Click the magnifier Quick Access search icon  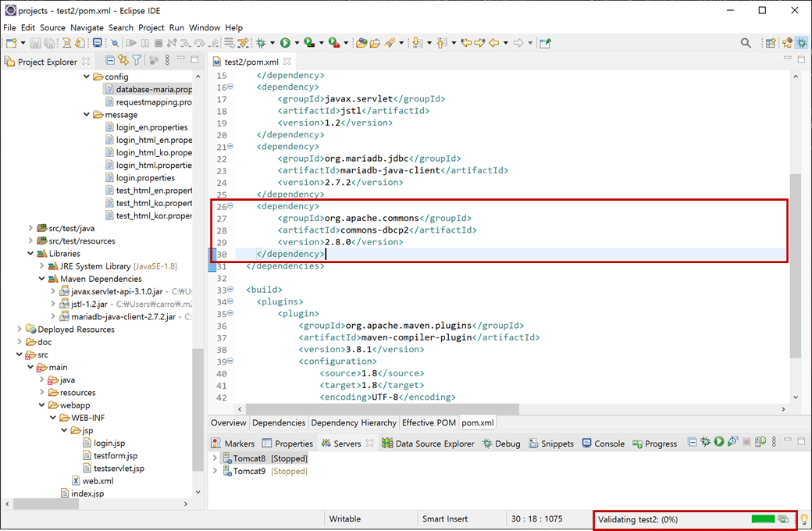[x=746, y=44]
